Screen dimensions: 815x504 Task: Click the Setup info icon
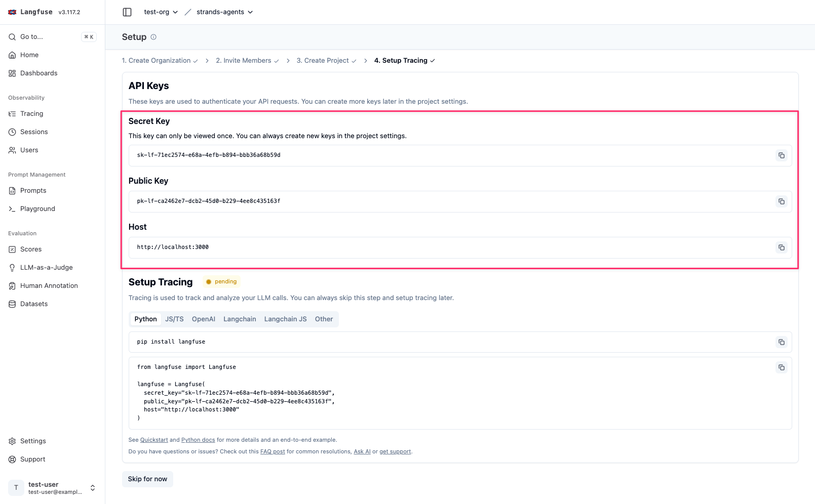pos(153,37)
